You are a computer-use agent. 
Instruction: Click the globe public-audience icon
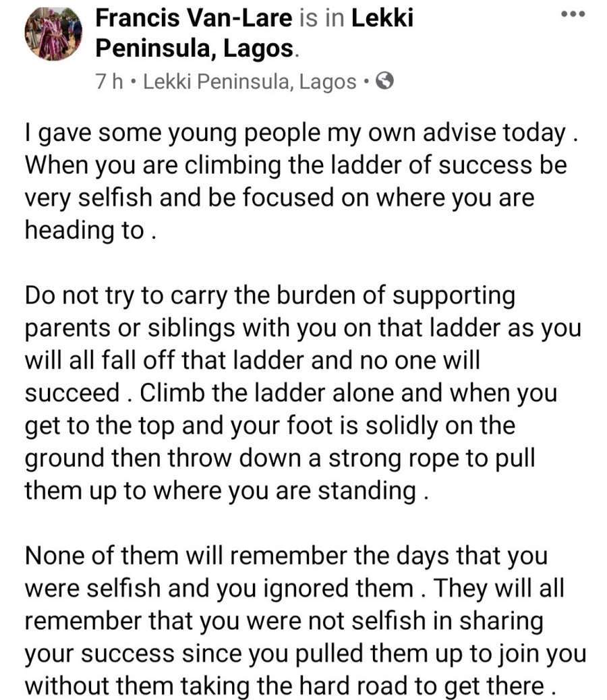[x=384, y=81]
